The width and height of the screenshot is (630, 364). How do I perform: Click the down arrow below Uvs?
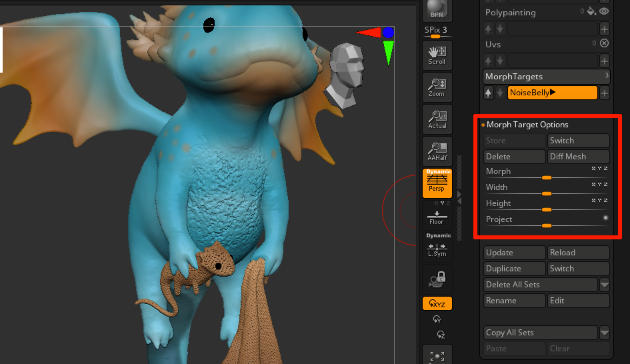coord(500,61)
